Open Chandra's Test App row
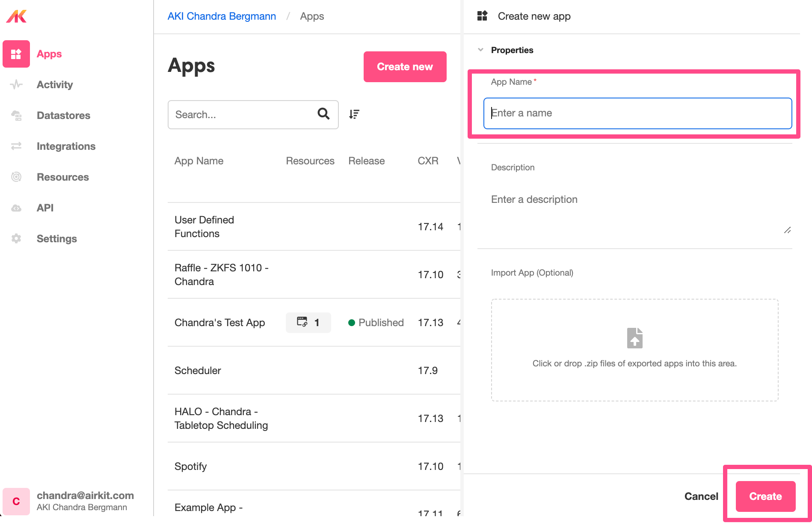The width and height of the screenshot is (812, 523). pyautogui.click(x=314, y=323)
